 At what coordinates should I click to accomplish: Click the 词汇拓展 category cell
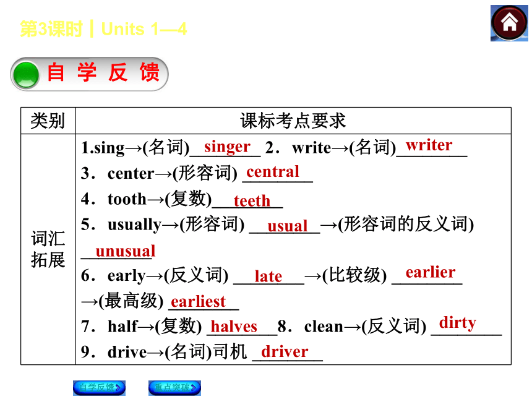tap(48, 249)
